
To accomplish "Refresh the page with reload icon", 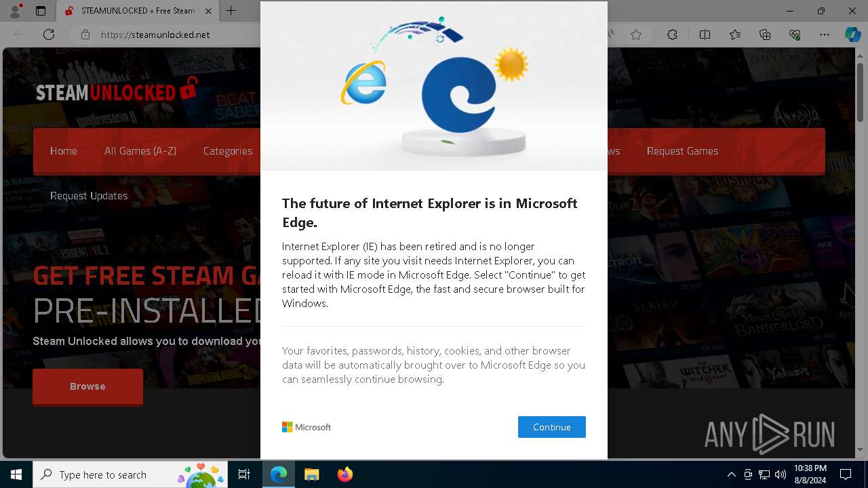I will pos(49,35).
